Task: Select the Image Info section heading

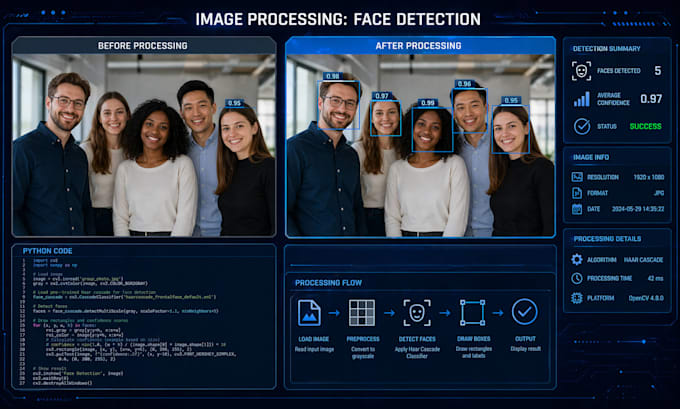Action: click(591, 157)
